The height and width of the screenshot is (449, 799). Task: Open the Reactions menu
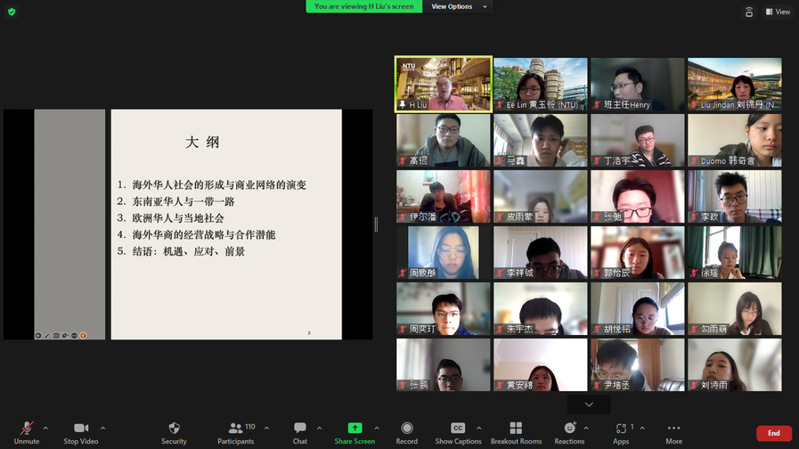click(x=569, y=432)
